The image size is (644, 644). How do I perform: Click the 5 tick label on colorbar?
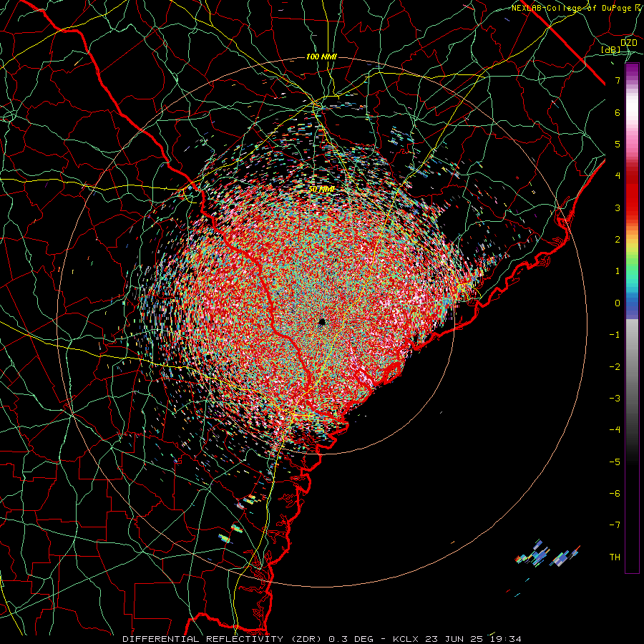tap(618, 144)
